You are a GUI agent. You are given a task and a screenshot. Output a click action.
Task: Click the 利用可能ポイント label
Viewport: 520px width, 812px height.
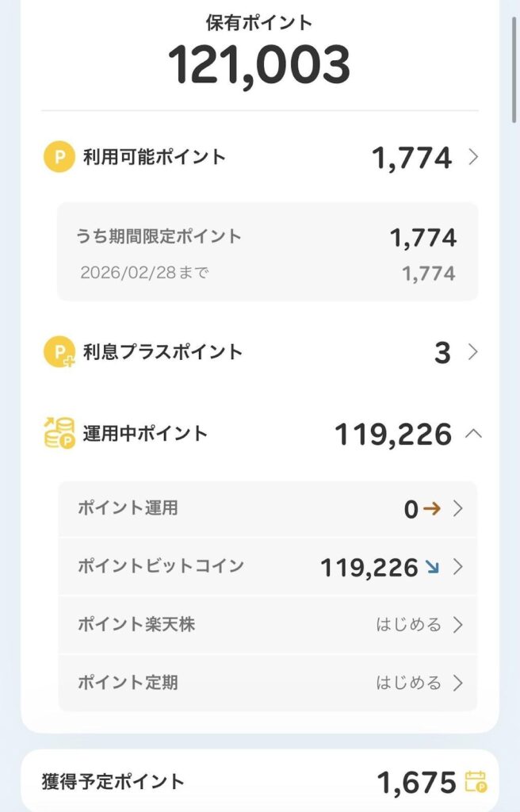click(155, 157)
